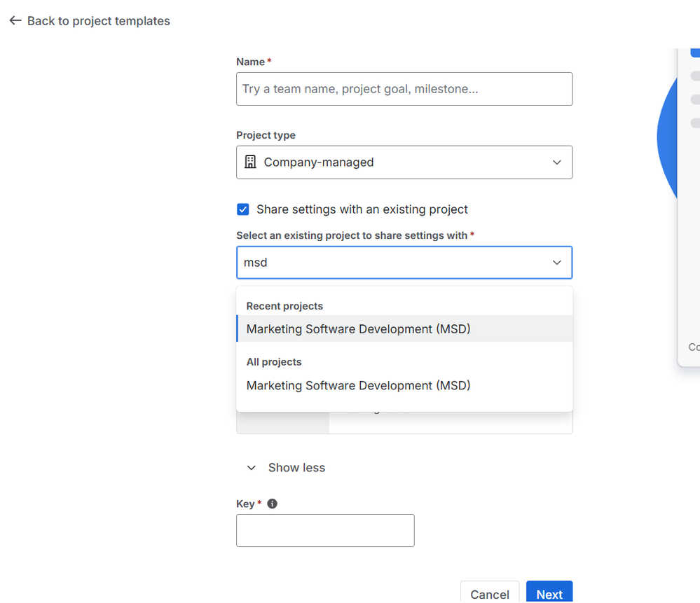Click the building icon in Project type
This screenshot has height=603, width=700.
[x=250, y=162]
